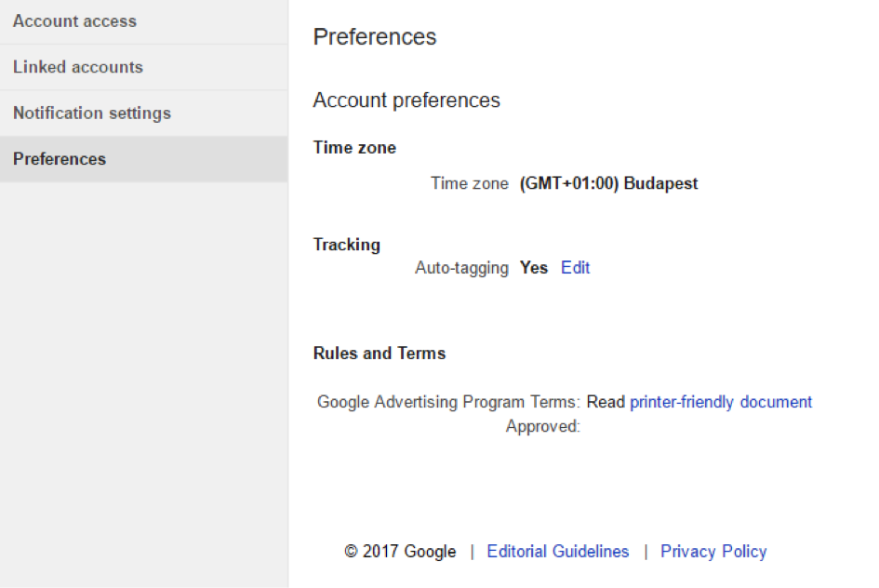Open Notification settings page
Image resolution: width=879 pixels, height=588 pixels.
point(143,114)
